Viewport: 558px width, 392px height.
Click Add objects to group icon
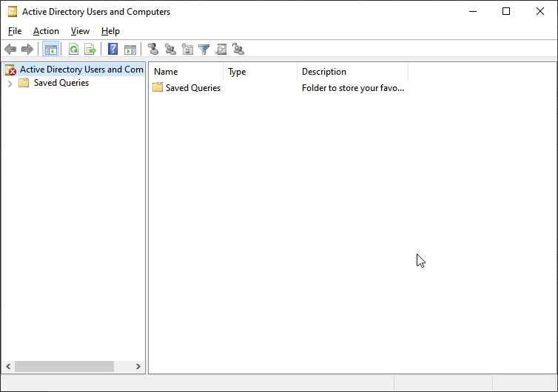(x=238, y=49)
